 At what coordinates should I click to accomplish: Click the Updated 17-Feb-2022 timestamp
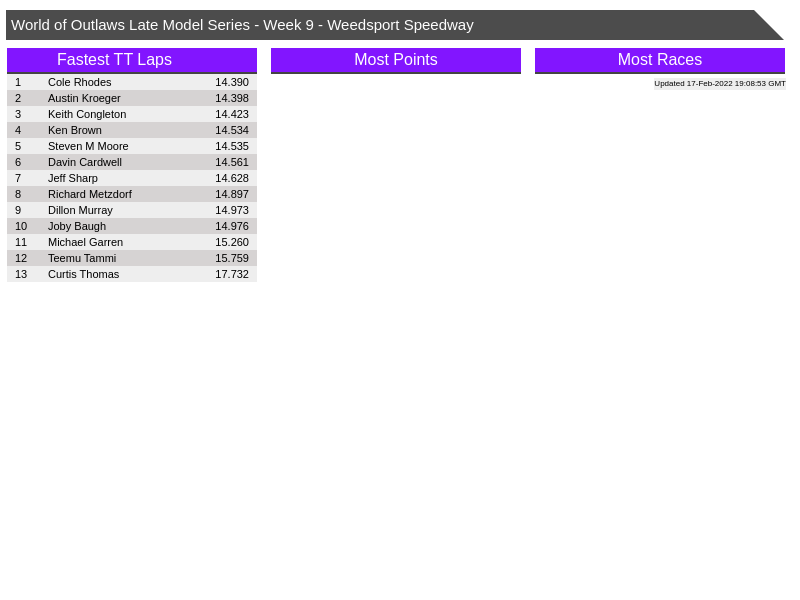coord(719,84)
